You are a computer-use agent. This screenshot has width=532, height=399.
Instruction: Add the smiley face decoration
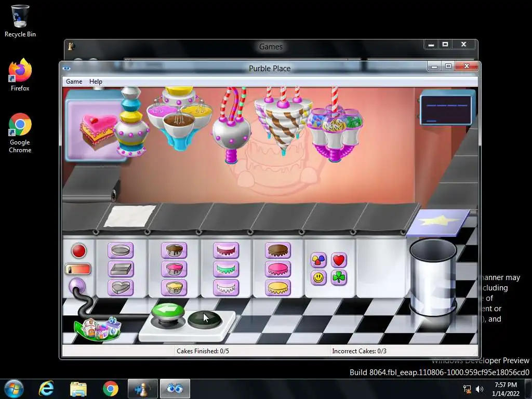tap(318, 278)
